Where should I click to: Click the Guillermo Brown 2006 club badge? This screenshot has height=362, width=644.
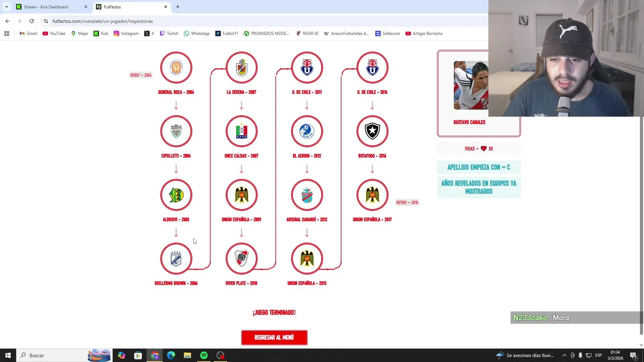tap(176, 259)
